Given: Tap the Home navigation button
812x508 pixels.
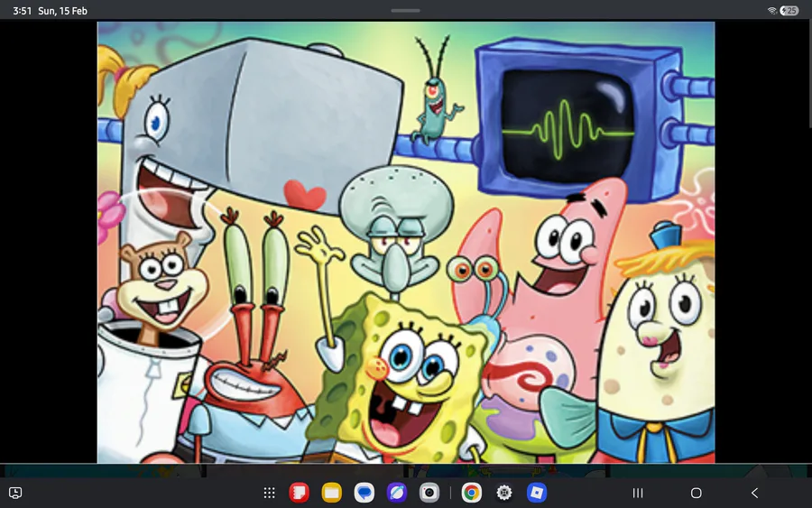Looking at the screenshot, I should [x=696, y=493].
